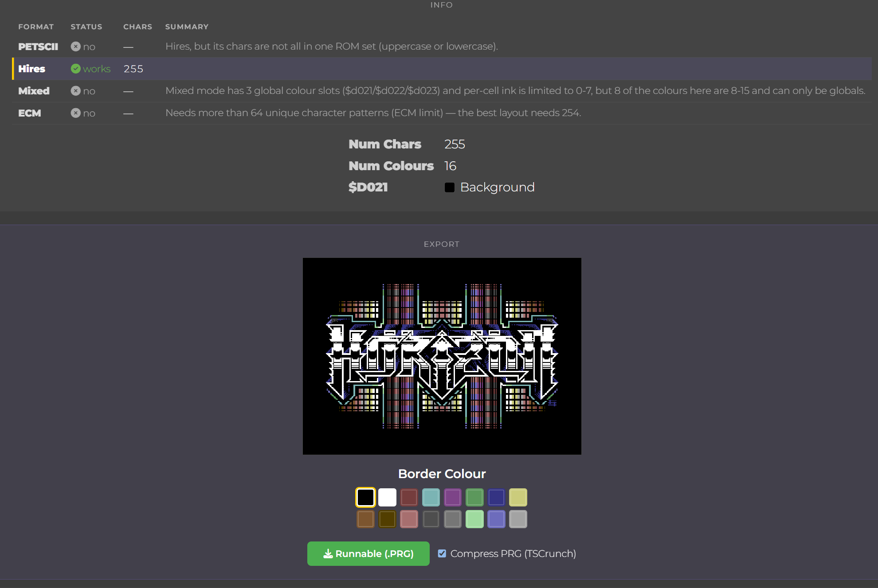The image size is (878, 588).
Task: Set border colour to medium grey
Action: point(453,519)
